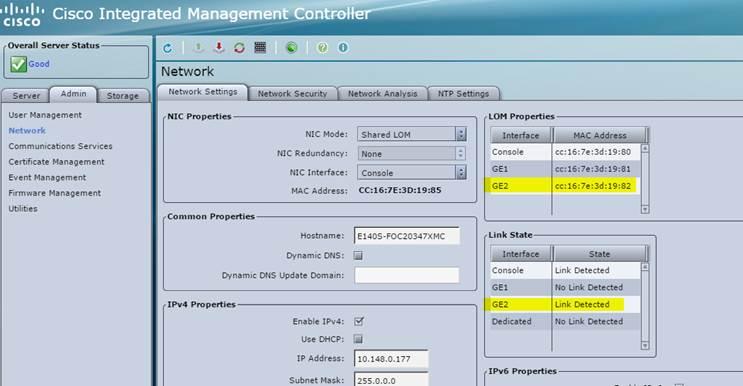This screenshot has height=386, width=743.
Task: Toggle the Enable IPv4 checkbox
Action: click(x=359, y=321)
